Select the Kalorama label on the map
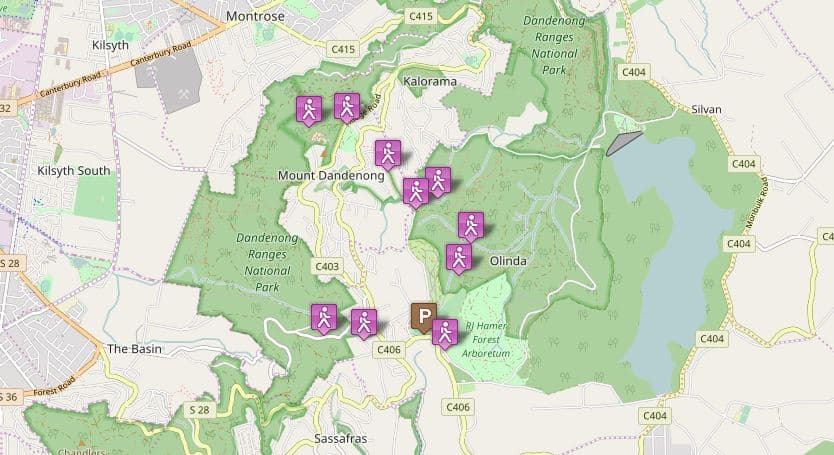This screenshot has height=455, width=834. point(430,81)
